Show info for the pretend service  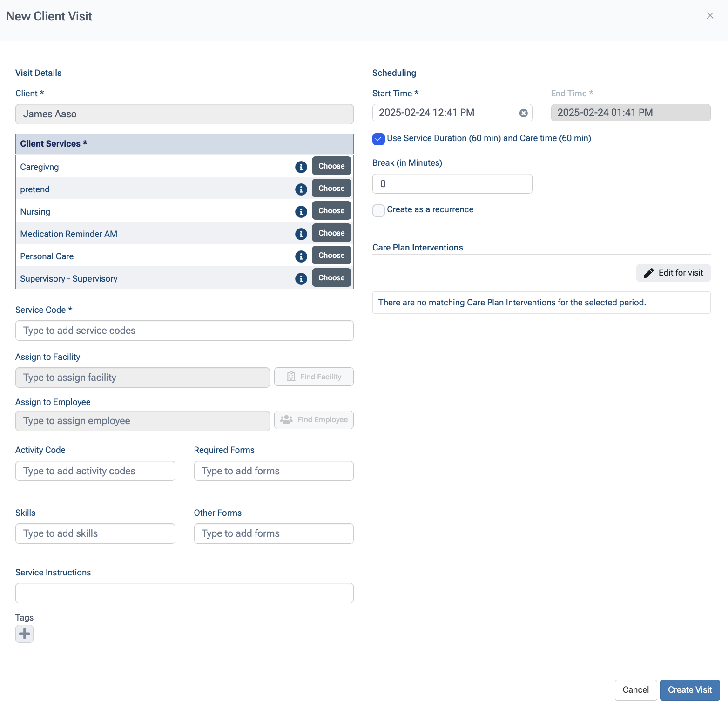pyautogui.click(x=301, y=189)
